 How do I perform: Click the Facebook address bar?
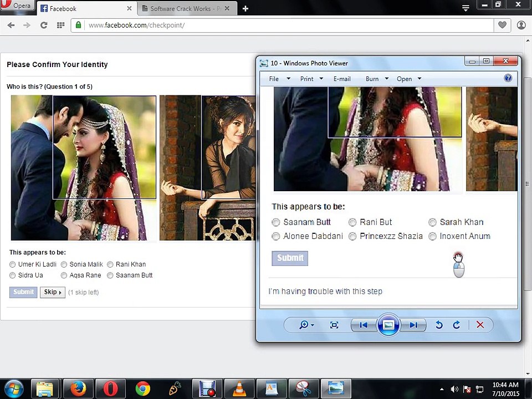(282, 25)
